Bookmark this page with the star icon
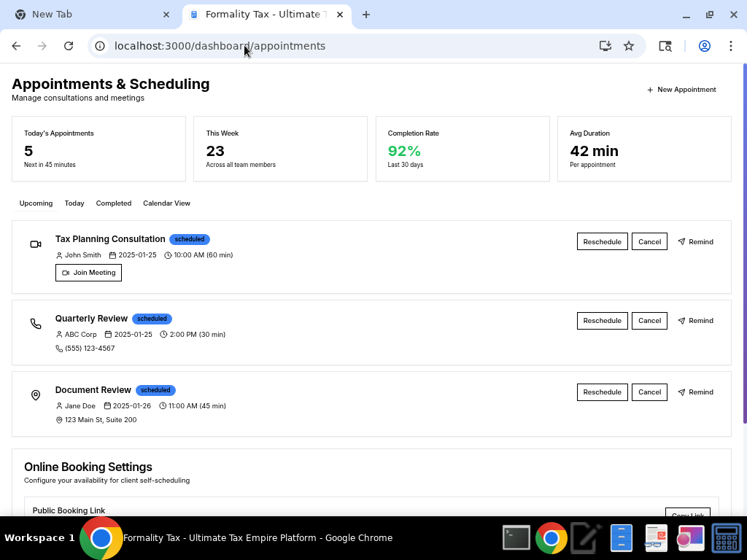Screen dimensions: 747x560 629,46
